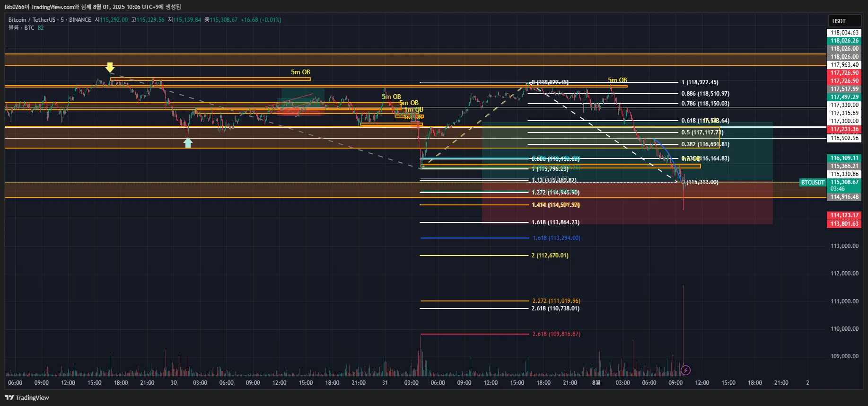The width and height of the screenshot is (868, 406).
Task: Click the date label 2 on time axis
Action: [x=807, y=383]
